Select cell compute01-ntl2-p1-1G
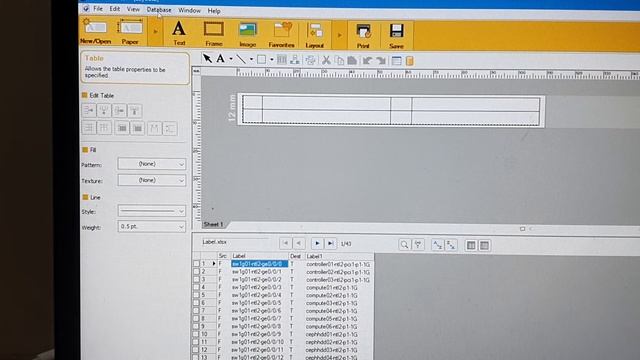The height and width of the screenshot is (360, 640). click(332, 288)
